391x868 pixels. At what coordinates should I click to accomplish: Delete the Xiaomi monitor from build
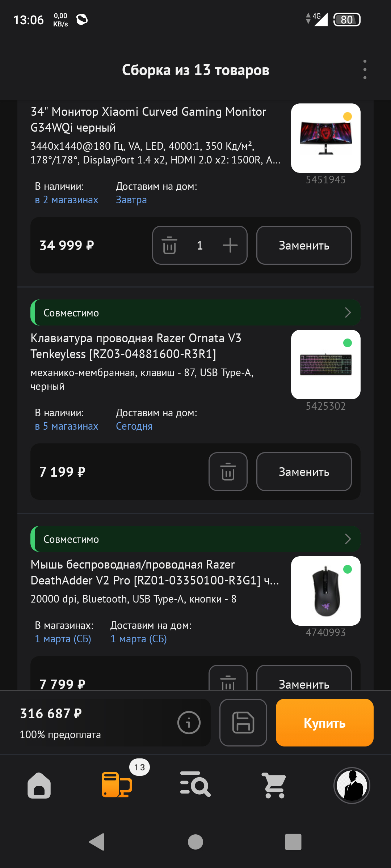[x=169, y=246]
